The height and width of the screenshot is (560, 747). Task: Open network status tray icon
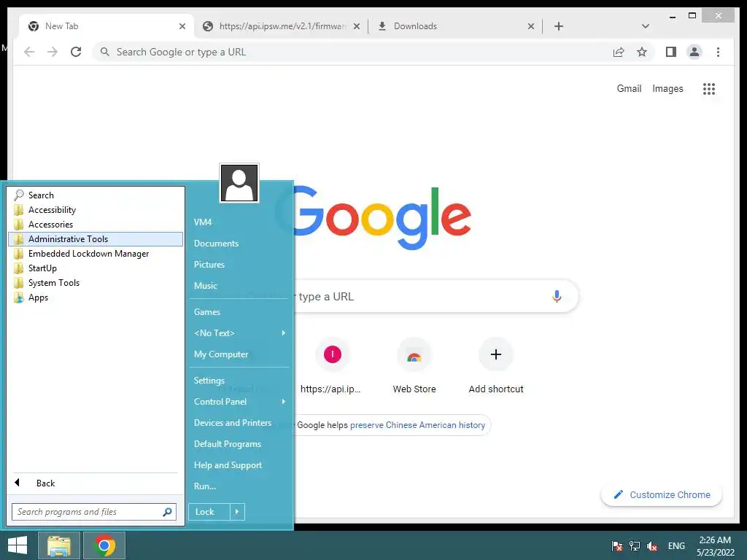coord(635,546)
